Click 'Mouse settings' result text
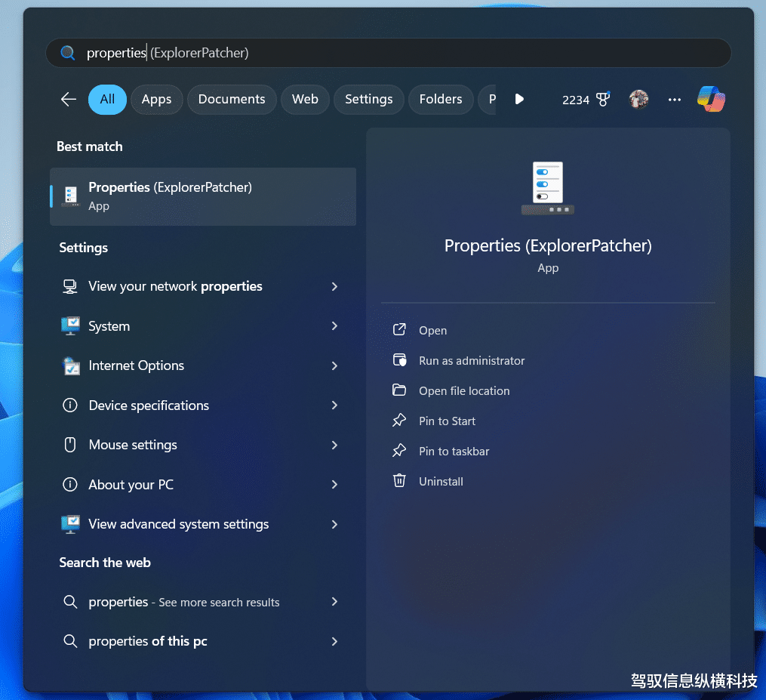Image resolution: width=766 pixels, height=700 pixels. 133,446
